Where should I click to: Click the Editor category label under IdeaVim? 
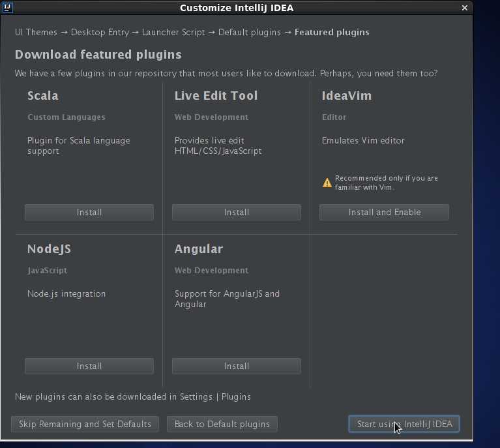pos(334,117)
